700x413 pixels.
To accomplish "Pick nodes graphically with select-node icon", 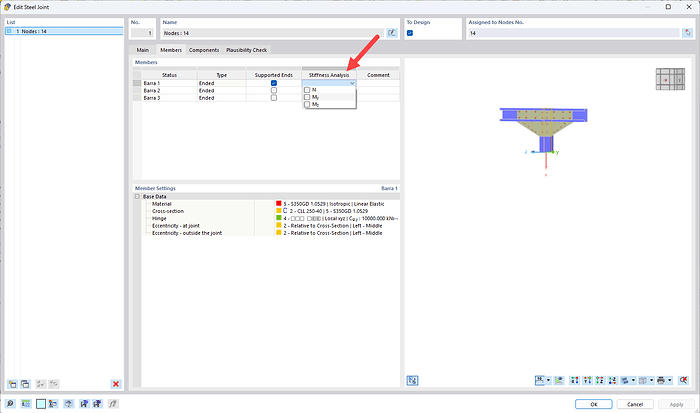I will pyautogui.click(x=688, y=33).
